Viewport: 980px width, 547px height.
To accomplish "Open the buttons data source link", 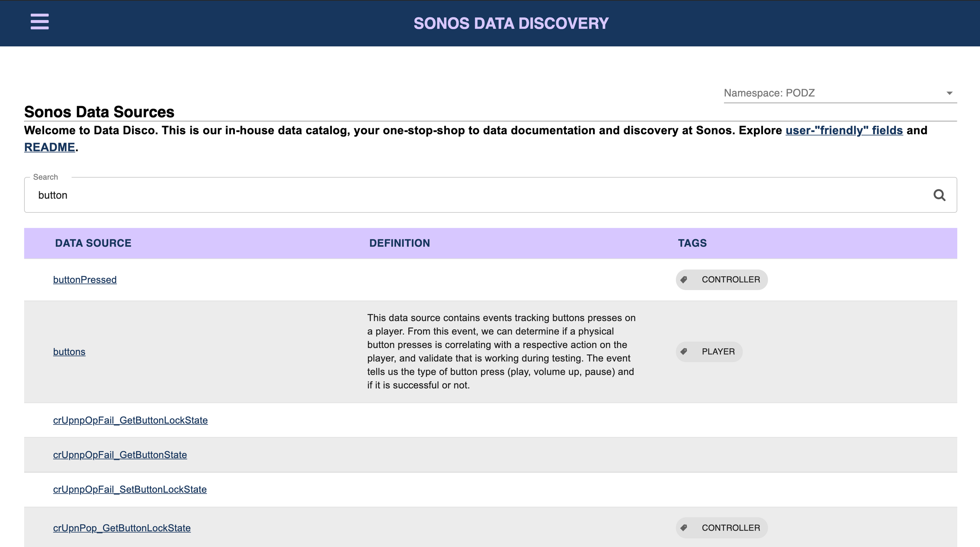I will pos(69,352).
